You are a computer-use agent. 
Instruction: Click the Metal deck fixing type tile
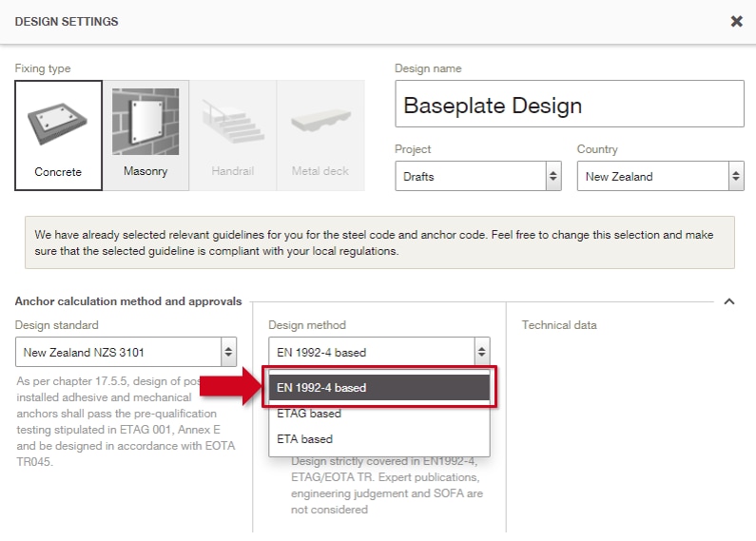click(x=320, y=135)
